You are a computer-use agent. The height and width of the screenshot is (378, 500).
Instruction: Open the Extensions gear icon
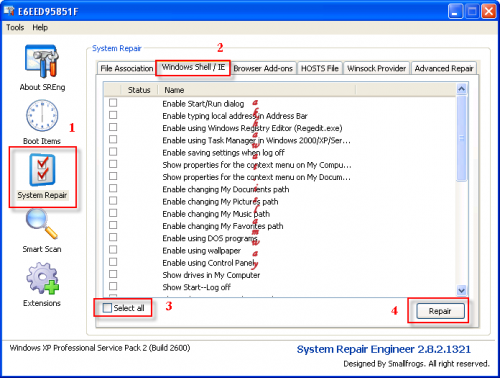point(42,278)
